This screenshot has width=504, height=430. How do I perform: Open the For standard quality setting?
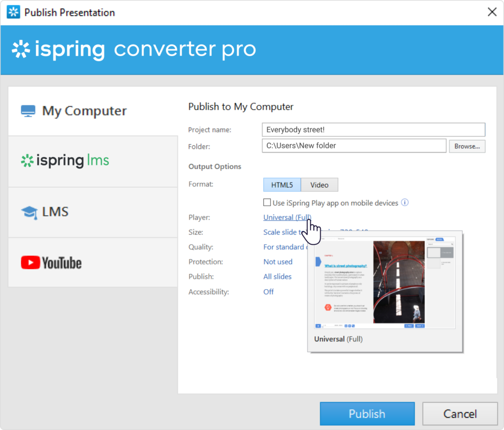click(285, 247)
